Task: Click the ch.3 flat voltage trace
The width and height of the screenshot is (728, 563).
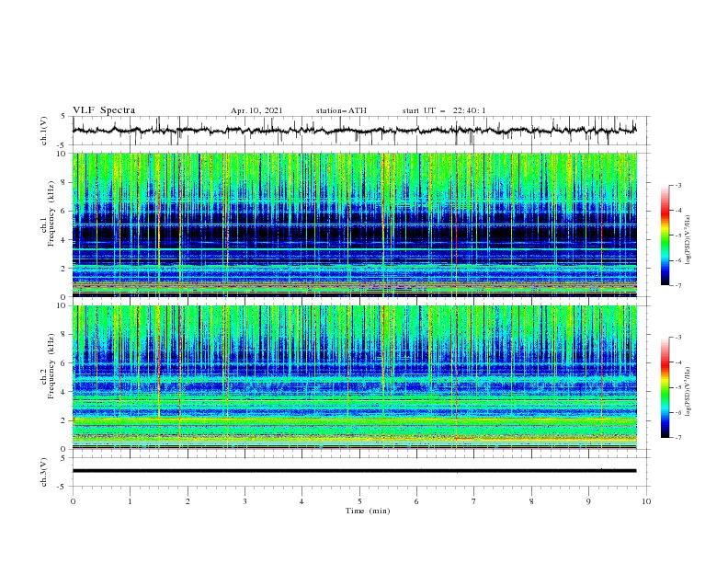Action: pyautogui.click(x=354, y=471)
